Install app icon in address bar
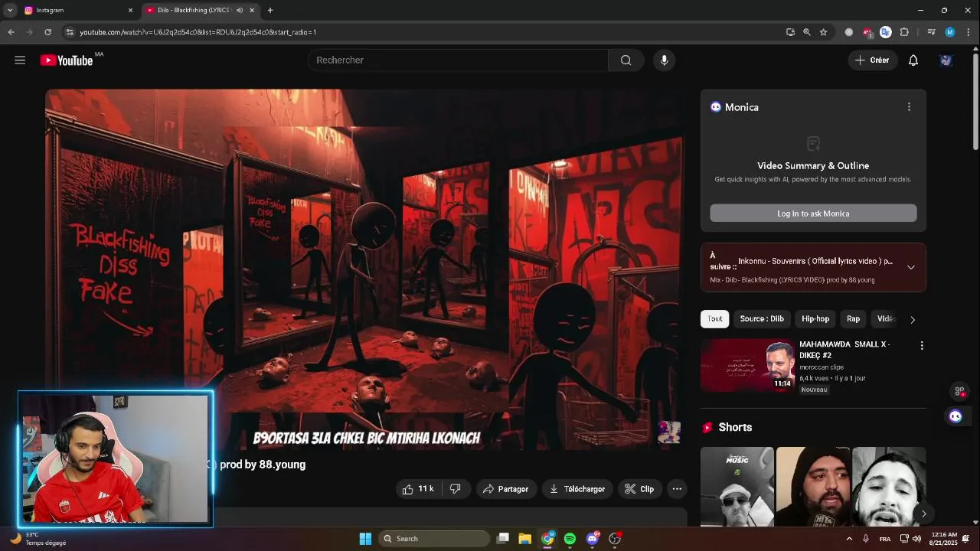980x551 pixels. [x=790, y=32]
